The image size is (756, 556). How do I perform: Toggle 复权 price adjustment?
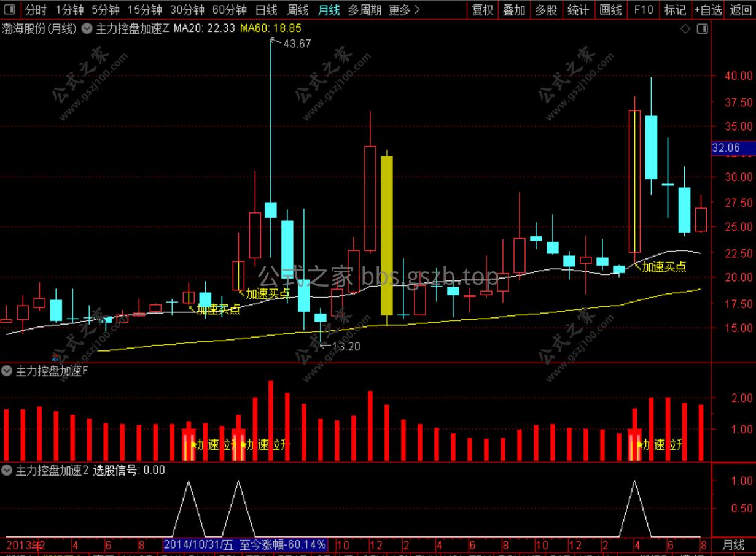coord(482,10)
